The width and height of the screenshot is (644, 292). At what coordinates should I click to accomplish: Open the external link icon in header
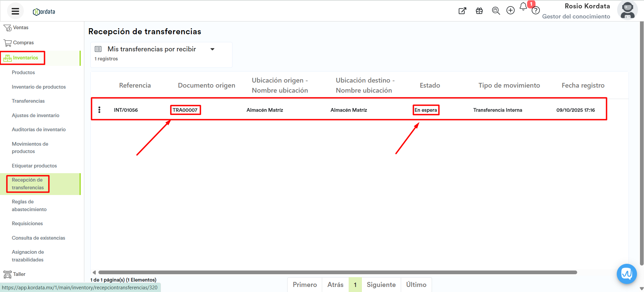coord(462,11)
